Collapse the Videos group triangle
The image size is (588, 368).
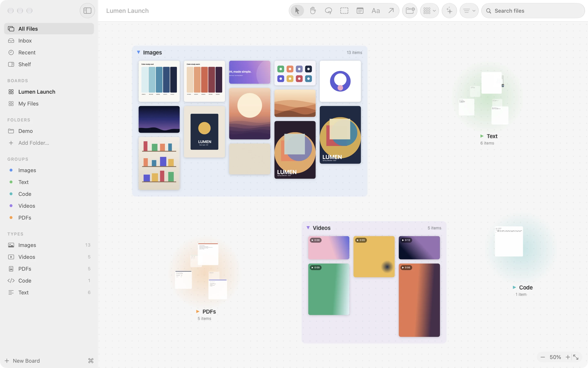pyautogui.click(x=308, y=228)
